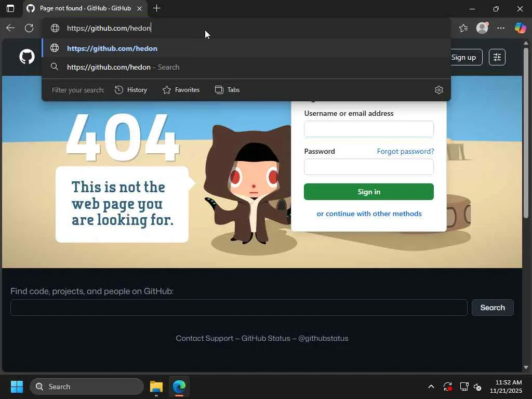The width and height of the screenshot is (532, 399).
Task: Close the Page not found tab
Action: 139,8
